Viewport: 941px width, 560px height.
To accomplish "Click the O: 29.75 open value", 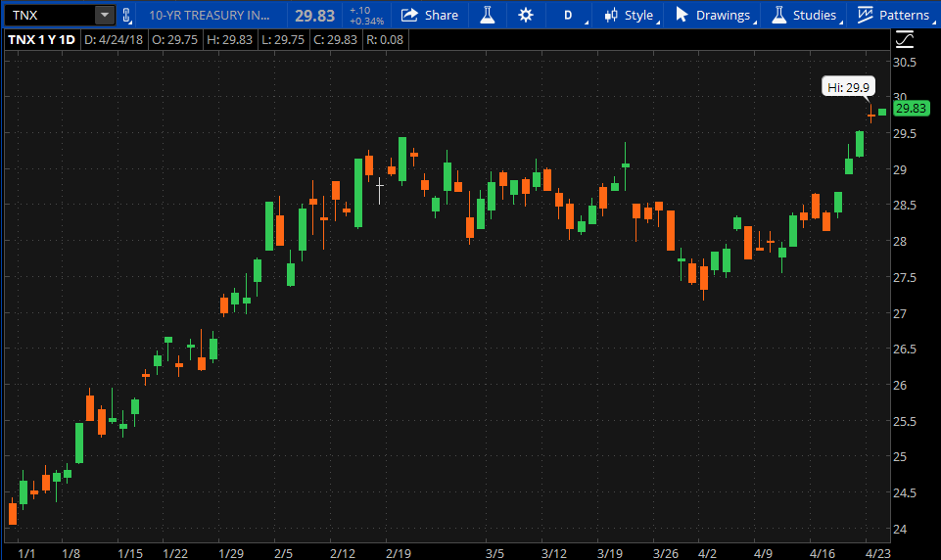I will pos(174,39).
